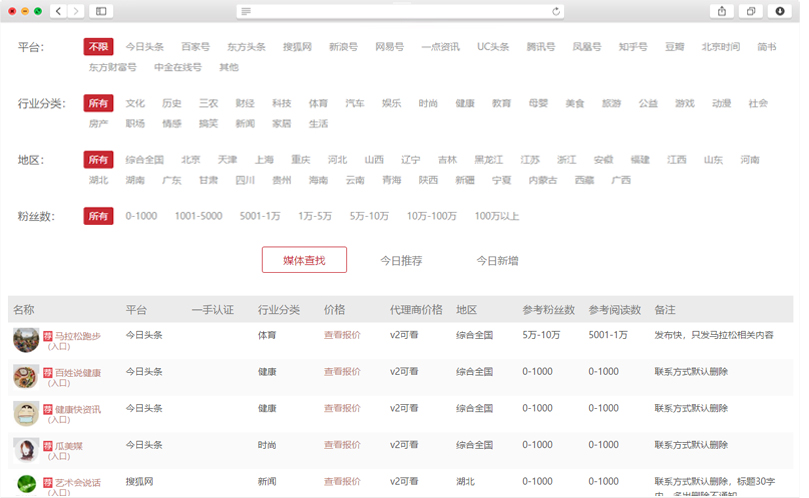This screenshot has width=809, height=498.
Task: Choose 北京 region filter
Action: tap(190, 160)
